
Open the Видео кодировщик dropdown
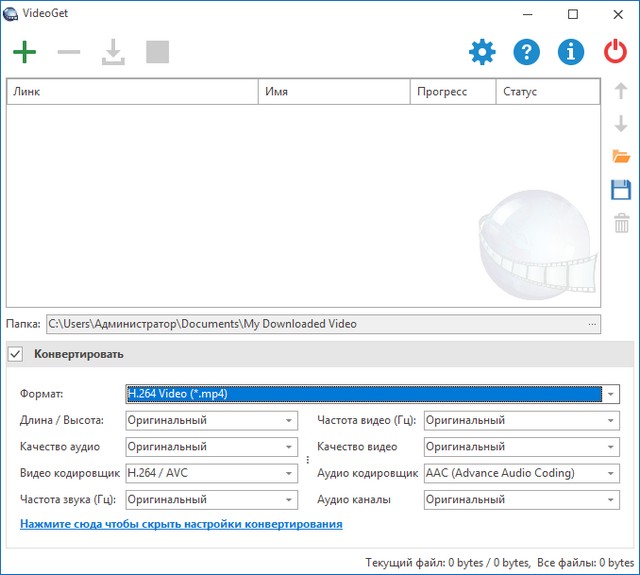[x=289, y=473]
